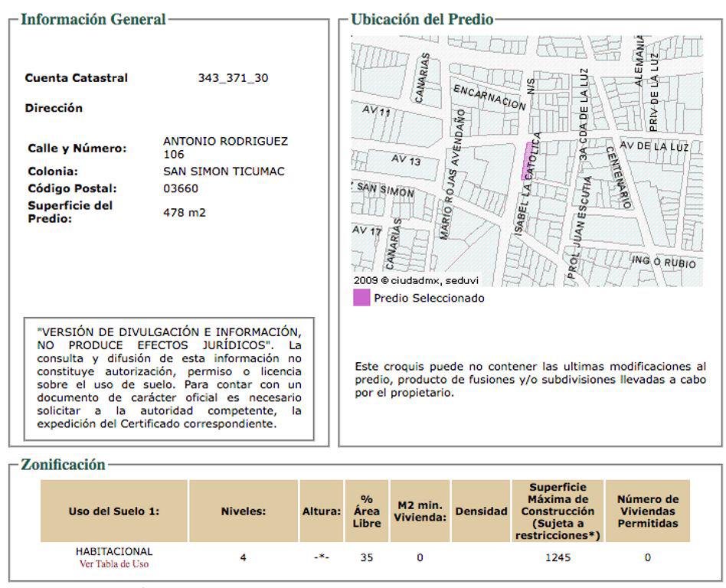Viewport: 726px width, 588px height.
Task: Click the surface value 478 m2
Action: click(x=185, y=213)
